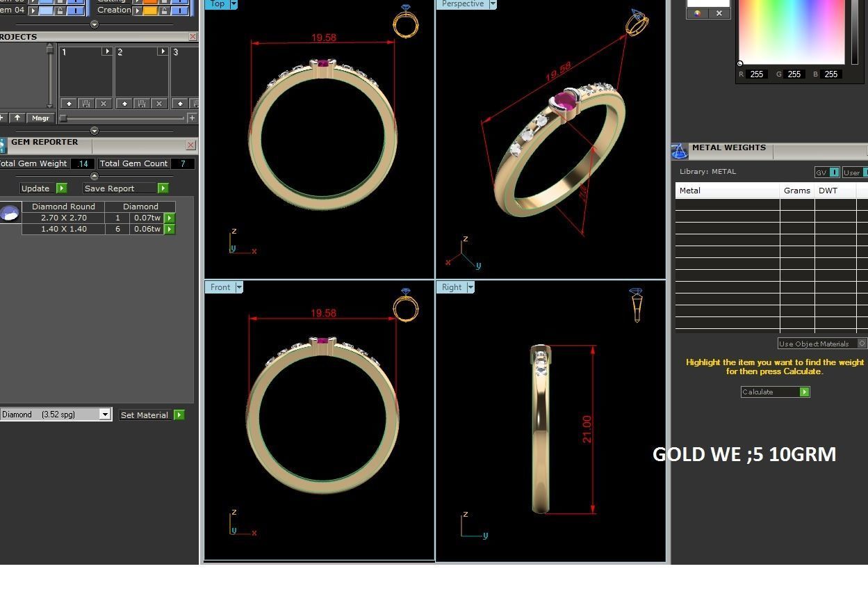
Task: Open the Perspective viewport dropdown arrow
Action: [493, 4]
